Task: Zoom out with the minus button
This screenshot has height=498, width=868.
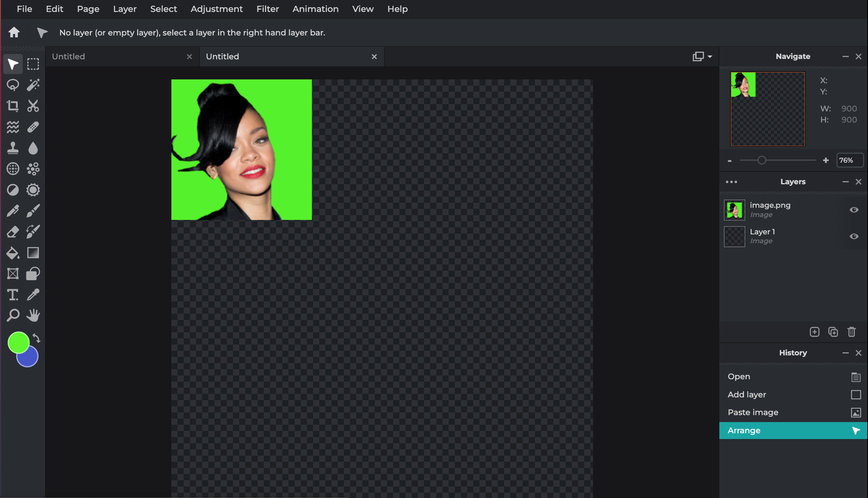Action: click(x=729, y=160)
